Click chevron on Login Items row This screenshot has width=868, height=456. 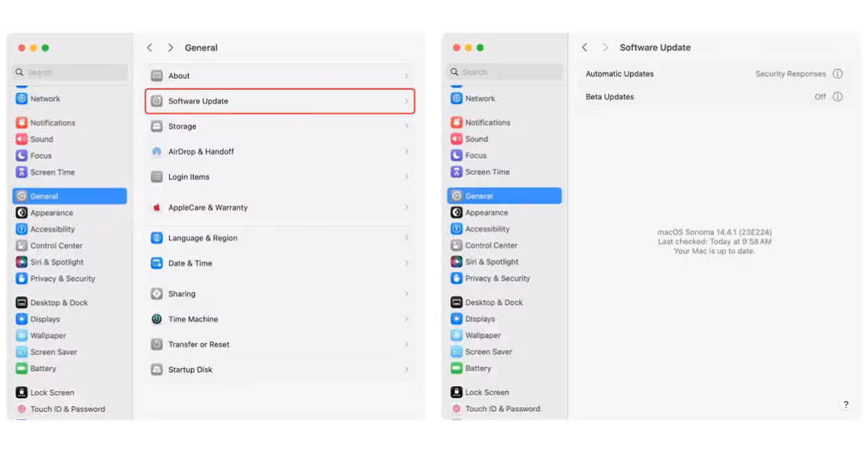coord(407,177)
